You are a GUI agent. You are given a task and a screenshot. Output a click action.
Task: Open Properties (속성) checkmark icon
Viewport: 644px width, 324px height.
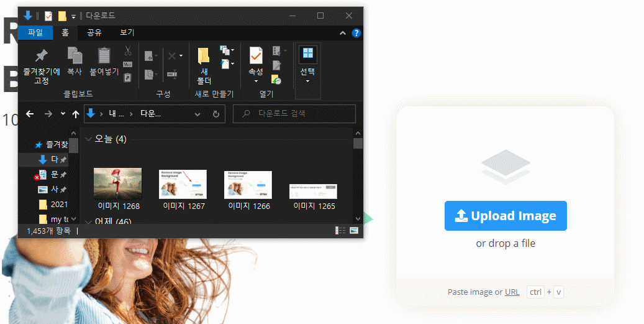(x=256, y=55)
